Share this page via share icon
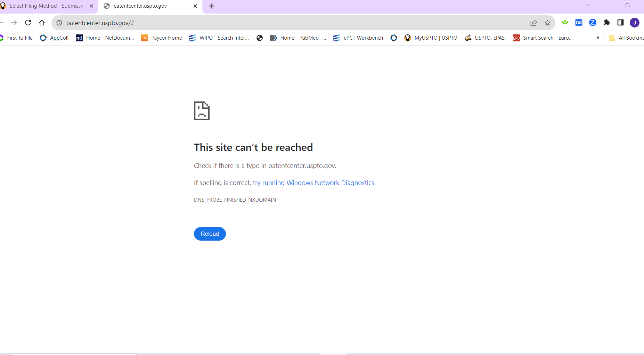The height and width of the screenshot is (355, 644). (x=533, y=23)
